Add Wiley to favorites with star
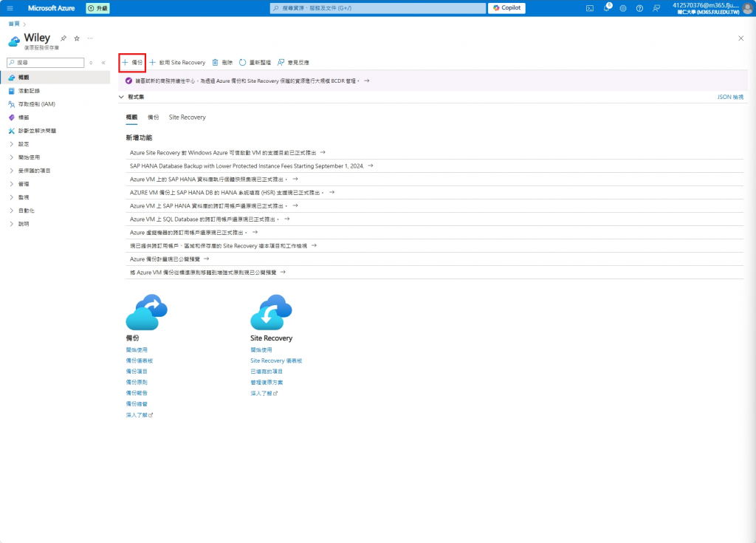756x543 pixels. pos(77,38)
